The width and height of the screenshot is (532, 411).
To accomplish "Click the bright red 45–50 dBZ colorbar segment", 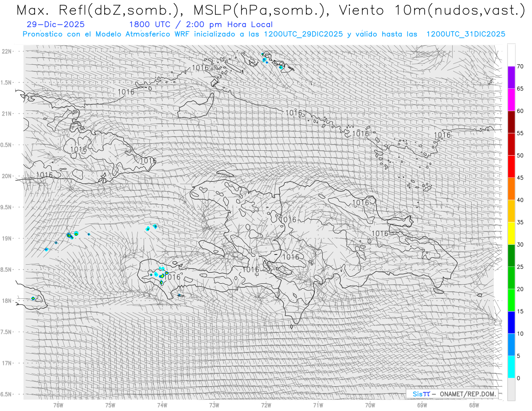I will tap(511, 167).
